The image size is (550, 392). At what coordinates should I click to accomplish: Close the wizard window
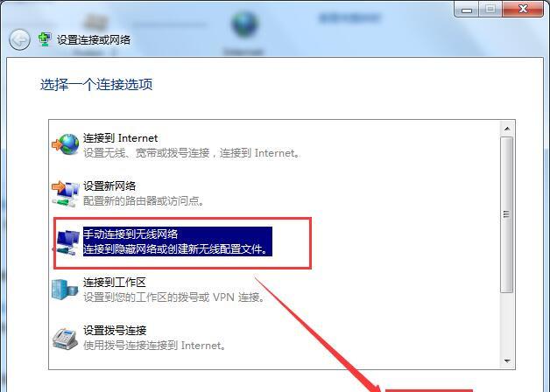click(x=523, y=9)
